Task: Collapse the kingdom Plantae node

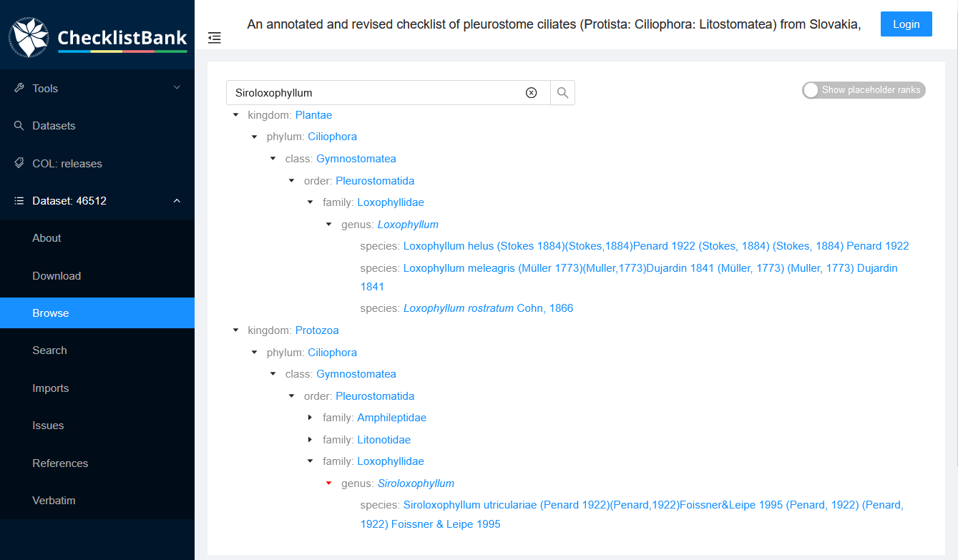Action: coord(235,114)
